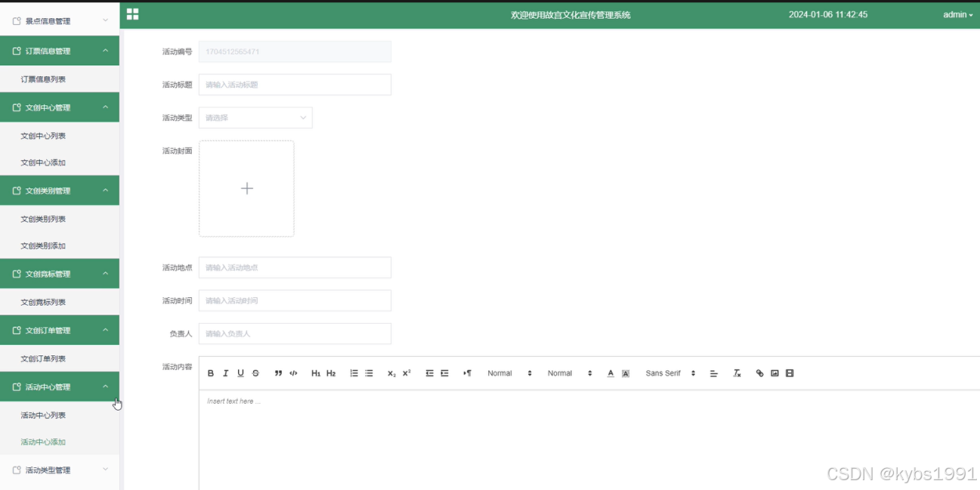This screenshot has width=980, height=490.
Task: Collapse the 文创竞标管理 menu
Action: pos(60,274)
